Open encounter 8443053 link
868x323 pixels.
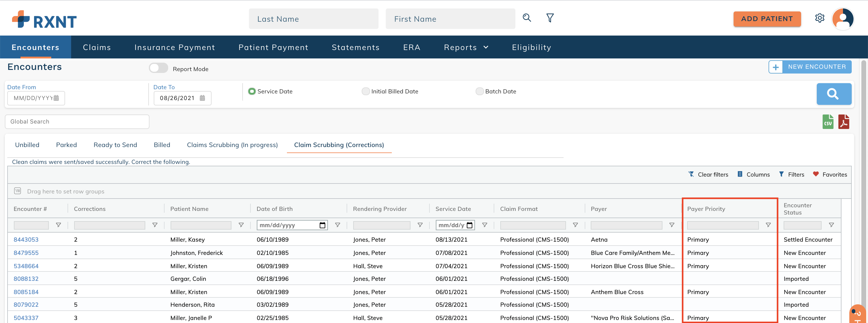26,240
